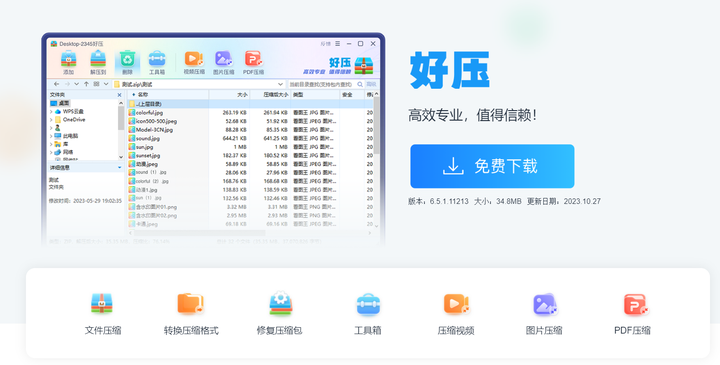
Task: Expand the 库 tree node
Action: (51, 144)
